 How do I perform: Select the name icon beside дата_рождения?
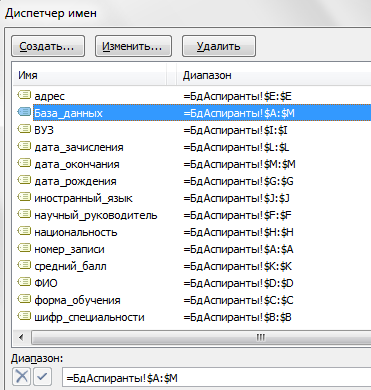24,181
